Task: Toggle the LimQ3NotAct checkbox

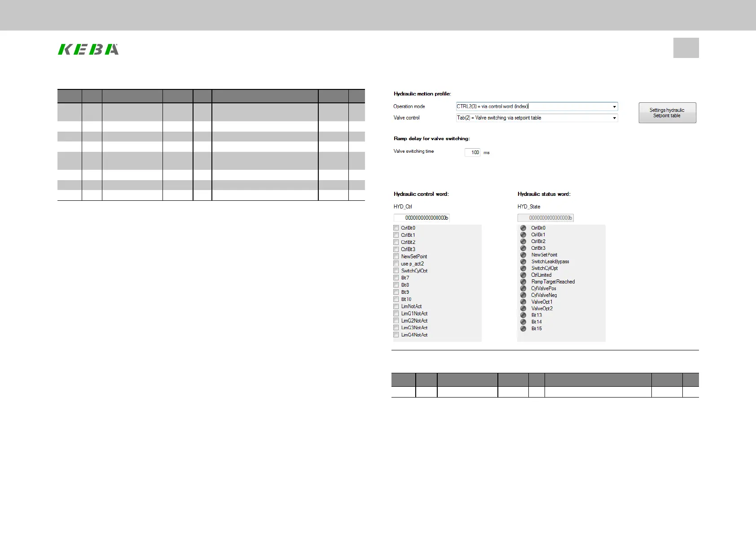Action: click(x=396, y=327)
